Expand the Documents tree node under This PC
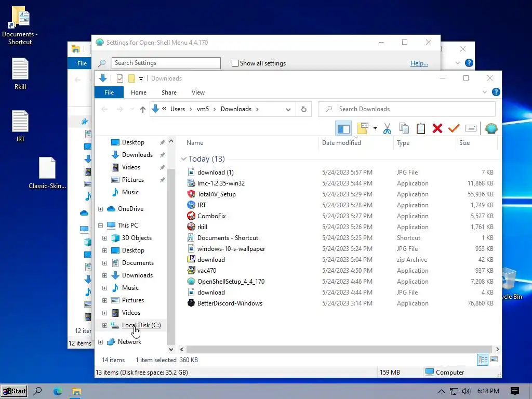Viewport: 532px width, 399px height. pyautogui.click(x=104, y=263)
